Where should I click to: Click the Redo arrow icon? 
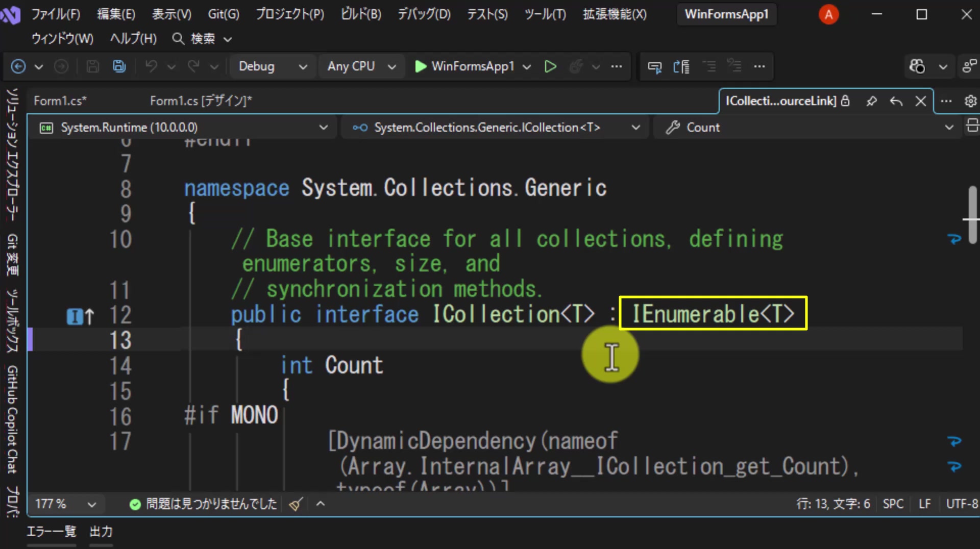point(193,66)
